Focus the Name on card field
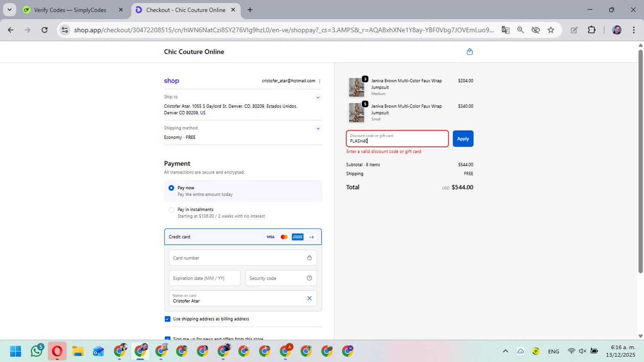Viewport: 644px width, 362px height. tap(243, 298)
